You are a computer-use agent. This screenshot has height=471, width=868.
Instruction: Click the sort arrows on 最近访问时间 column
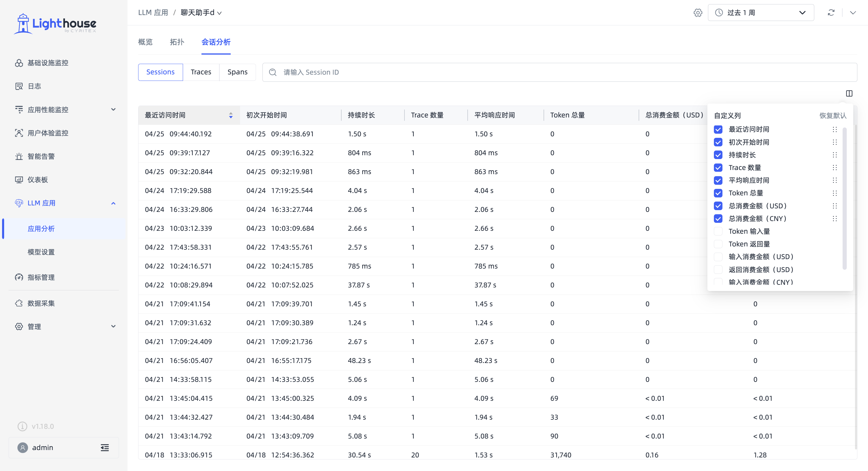tap(231, 115)
